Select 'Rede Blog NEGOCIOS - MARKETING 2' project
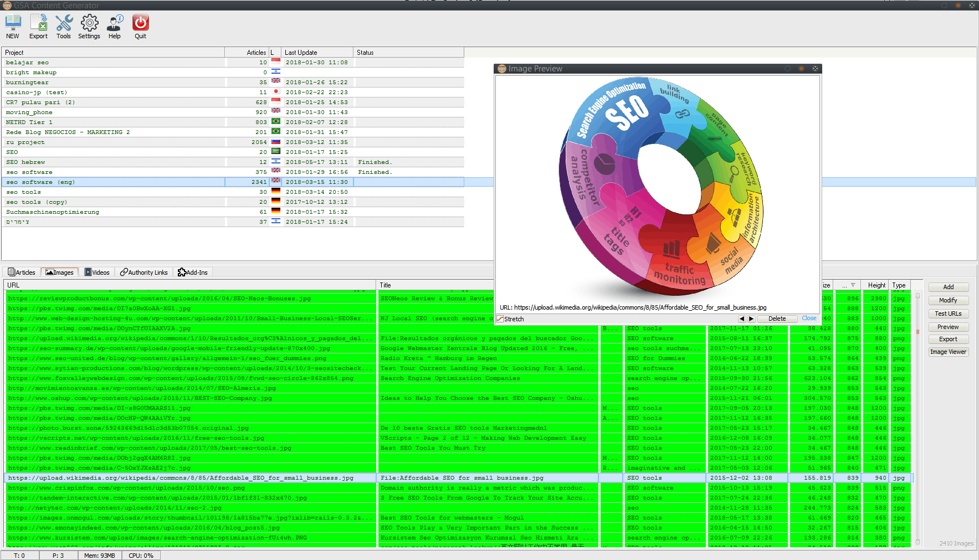 [x=233, y=132]
